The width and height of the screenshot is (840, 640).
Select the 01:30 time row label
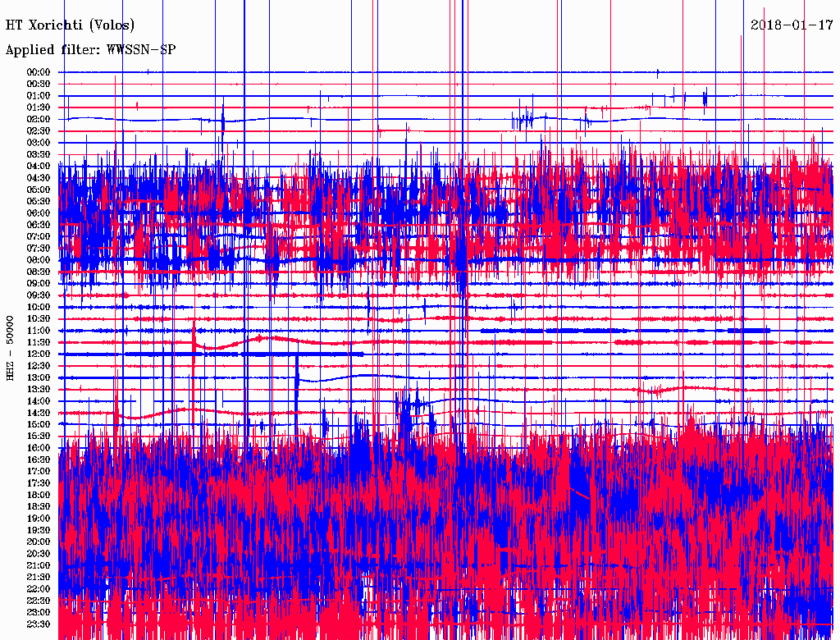point(39,107)
